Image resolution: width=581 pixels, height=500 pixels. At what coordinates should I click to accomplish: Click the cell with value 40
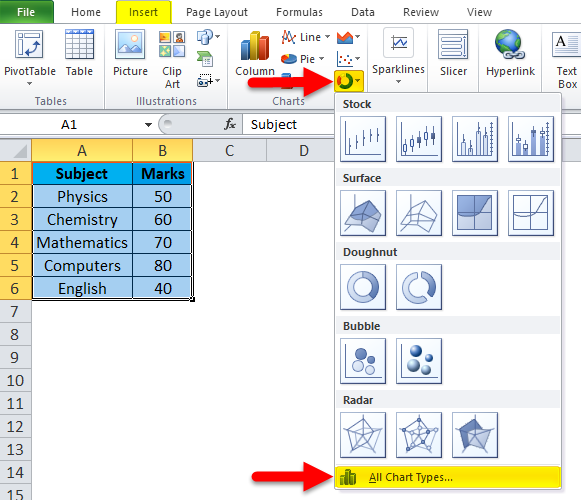click(162, 288)
